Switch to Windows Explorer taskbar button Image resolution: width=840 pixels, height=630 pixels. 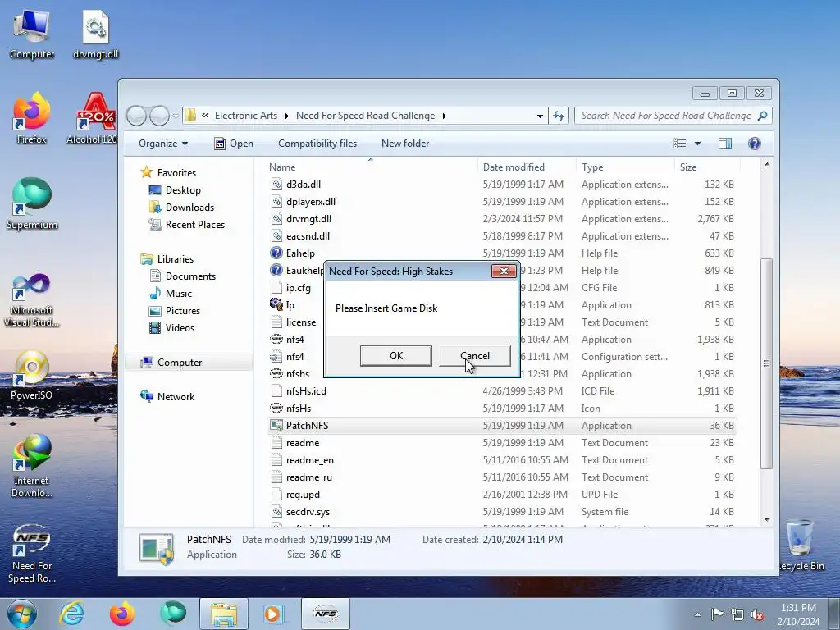pos(223,614)
